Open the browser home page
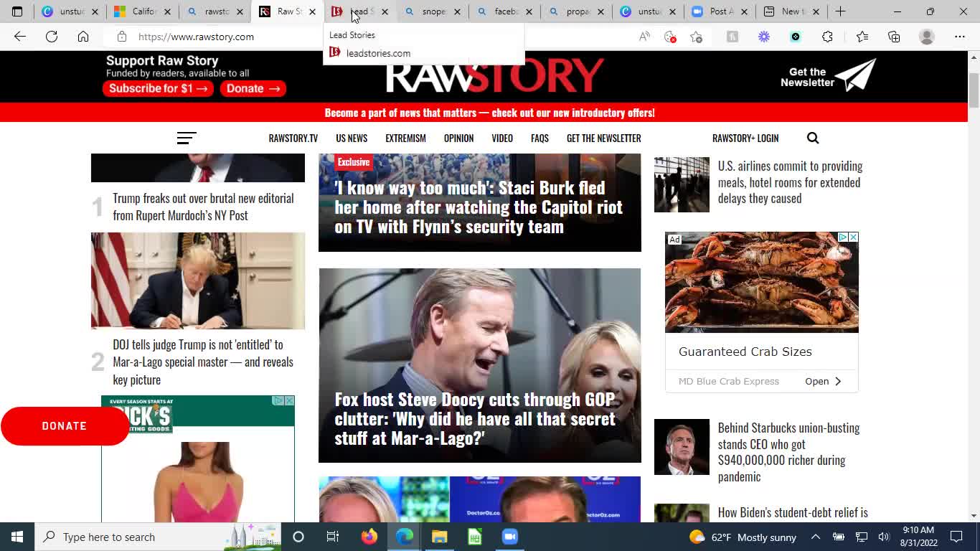Viewport: 980px width, 551px height. [x=83, y=37]
